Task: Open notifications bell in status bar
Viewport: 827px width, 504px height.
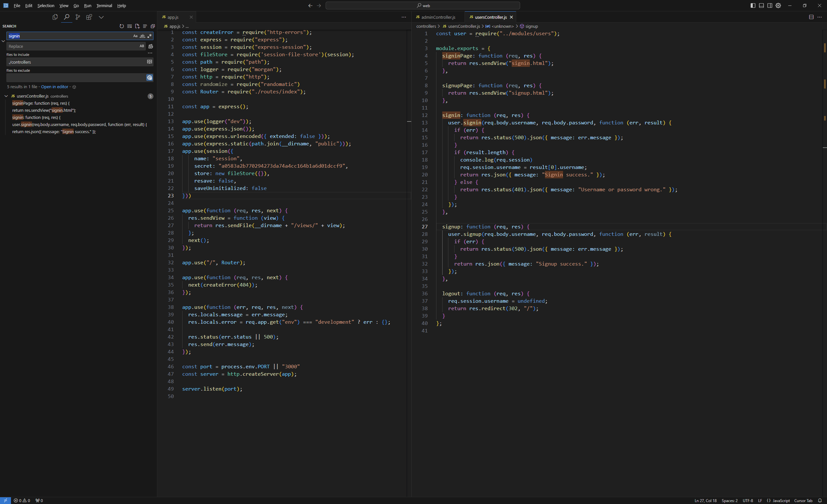Action: pos(820,500)
